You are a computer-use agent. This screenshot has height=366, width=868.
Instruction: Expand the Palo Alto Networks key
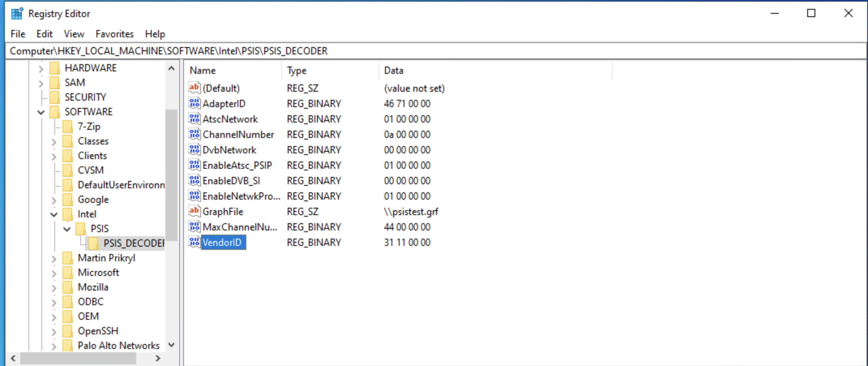point(54,345)
